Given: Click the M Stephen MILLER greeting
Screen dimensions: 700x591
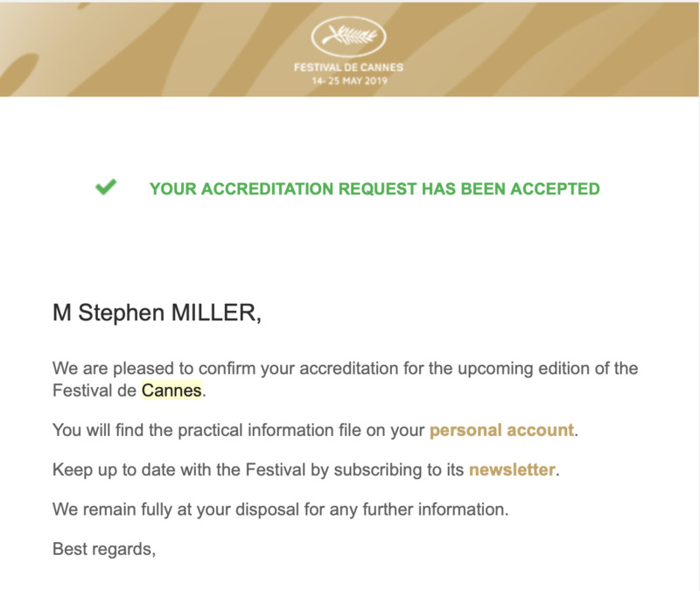Looking at the screenshot, I should 157,313.
